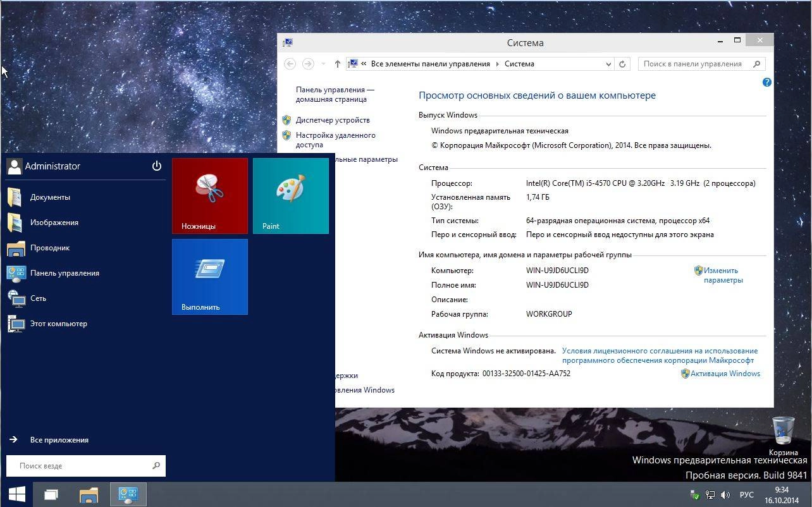The image size is (812, 507).
Task: Click the Система window title bar icon
Action: click(x=288, y=43)
